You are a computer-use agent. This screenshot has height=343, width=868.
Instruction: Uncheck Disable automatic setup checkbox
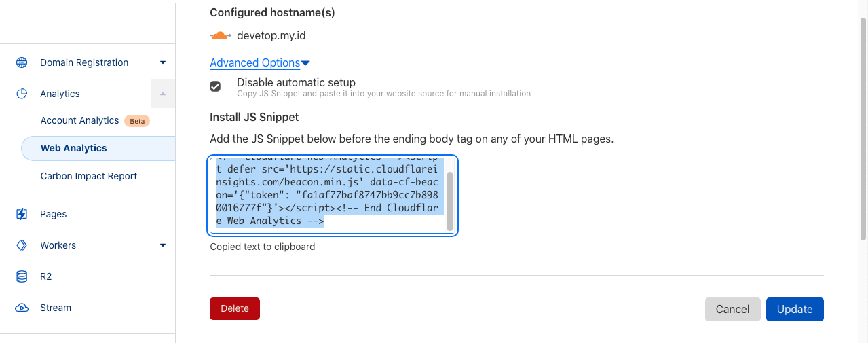pyautogui.click(x=215, y=86)
